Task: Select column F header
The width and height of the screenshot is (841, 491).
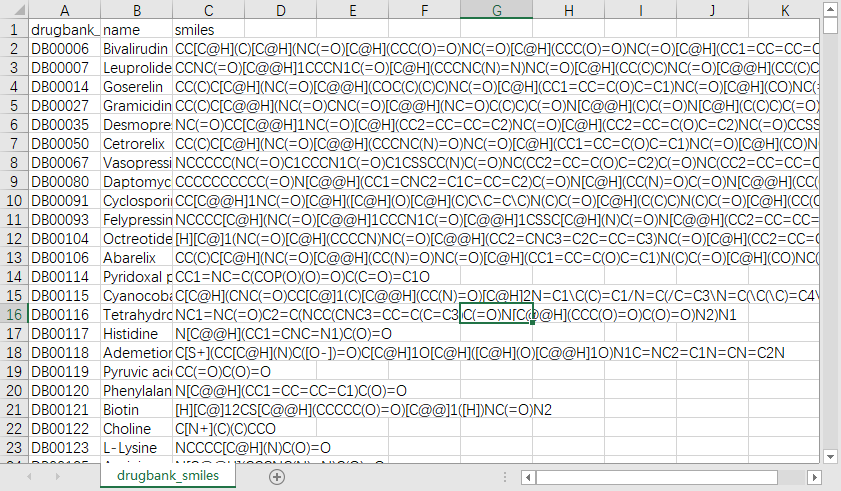Action: click(424, 10)
